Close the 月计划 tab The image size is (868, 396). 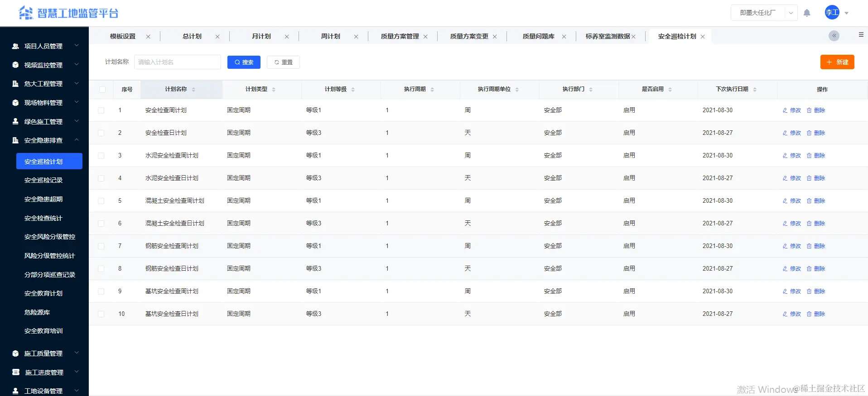(x=287, y=37)
